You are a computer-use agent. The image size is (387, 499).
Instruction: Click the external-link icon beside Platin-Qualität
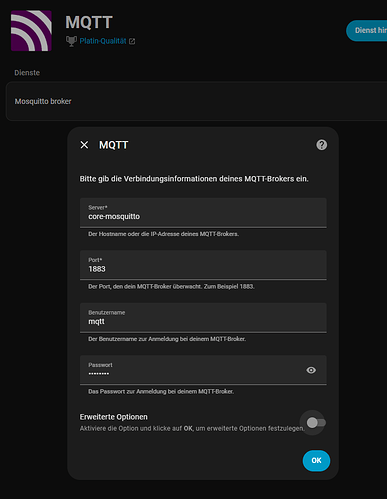(132, 41)
